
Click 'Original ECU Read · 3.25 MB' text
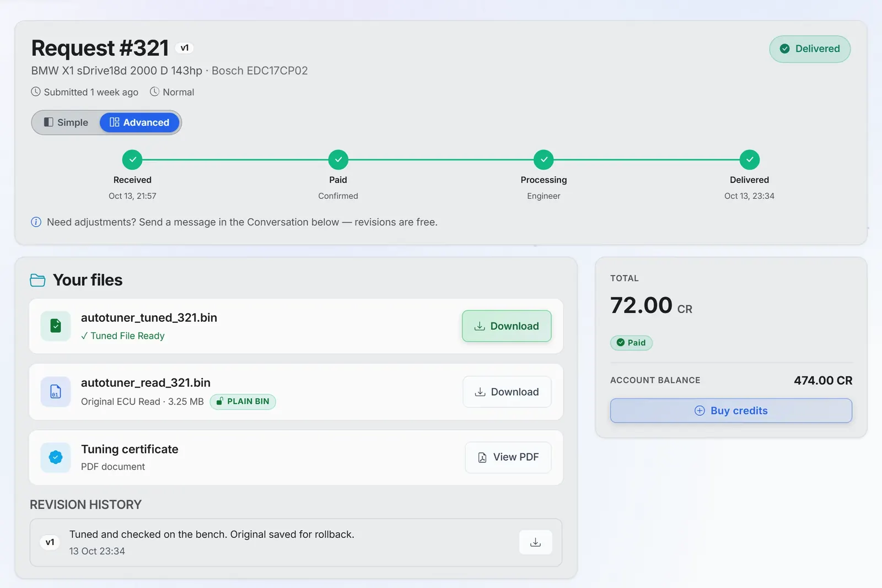142,401
